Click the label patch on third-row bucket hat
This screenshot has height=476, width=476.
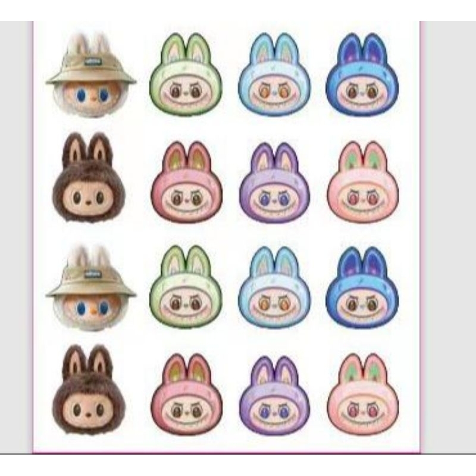coord(90,273)
